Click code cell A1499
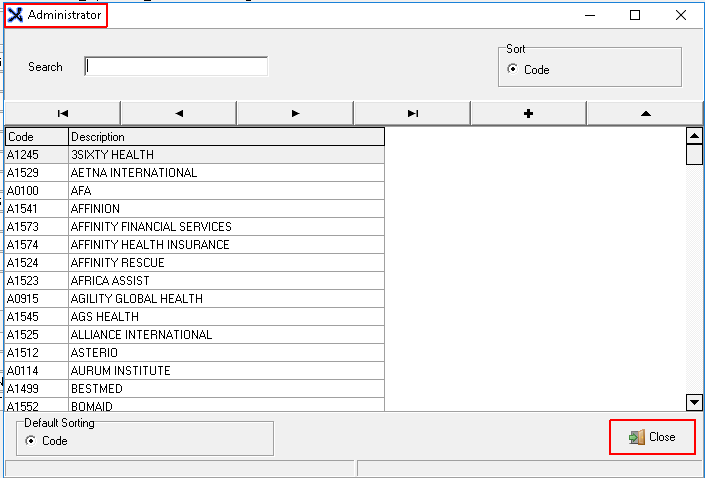 tap(37, 389)
